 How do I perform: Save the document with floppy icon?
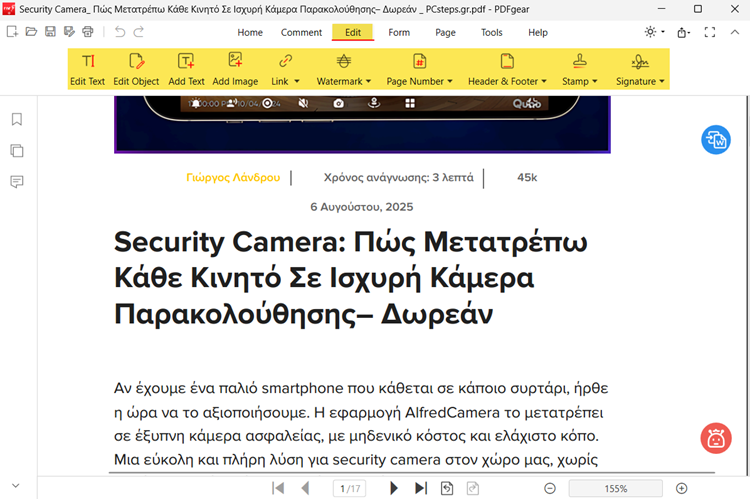pyautogui.click(x=50, y=32)
